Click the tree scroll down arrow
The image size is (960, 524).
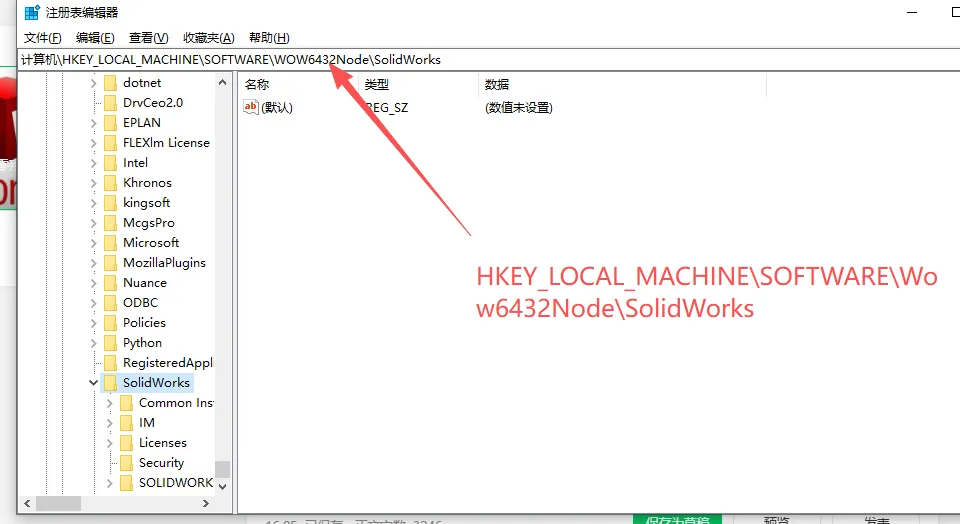(222, 487)
